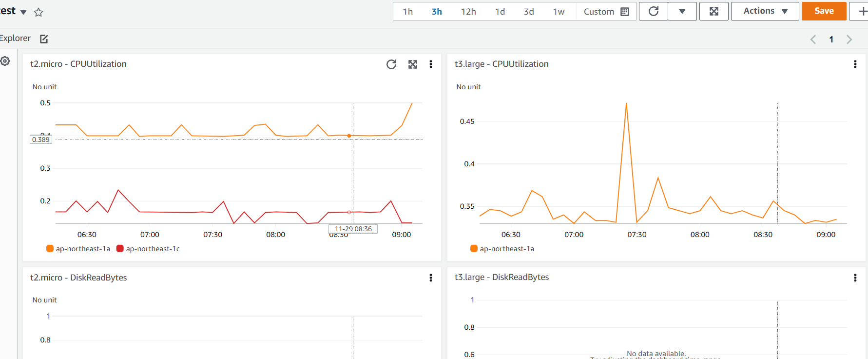
Task: Save the dashboard
Action: (824, 11)
